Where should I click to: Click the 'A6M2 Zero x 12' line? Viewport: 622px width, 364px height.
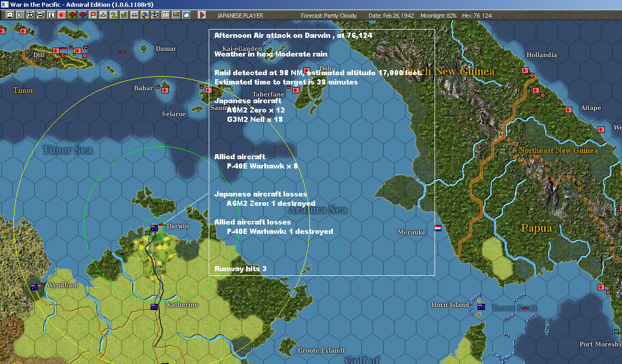point(256,110)
